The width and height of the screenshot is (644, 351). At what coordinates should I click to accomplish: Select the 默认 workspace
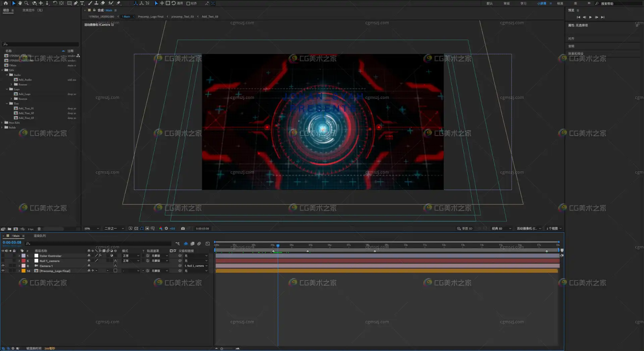tap(490, 3)
